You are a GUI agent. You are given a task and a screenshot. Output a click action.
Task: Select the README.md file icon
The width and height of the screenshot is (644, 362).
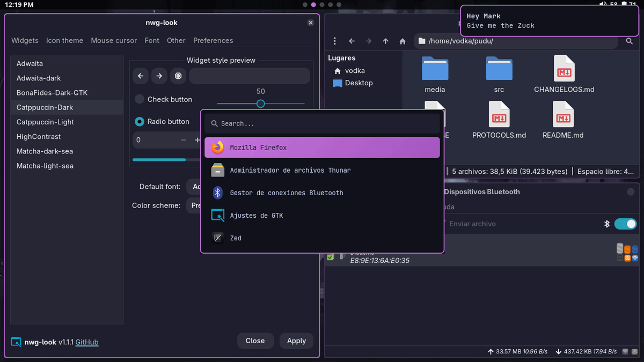[x=563, y=114]
